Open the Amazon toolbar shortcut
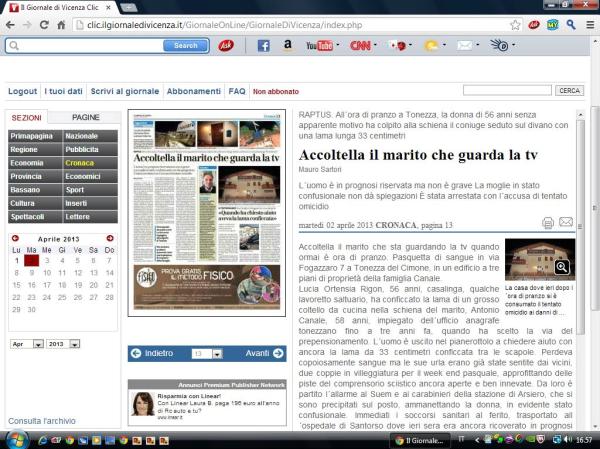This screenshot has width=600, height=449. pyautogui.click(x=288, y=46)
